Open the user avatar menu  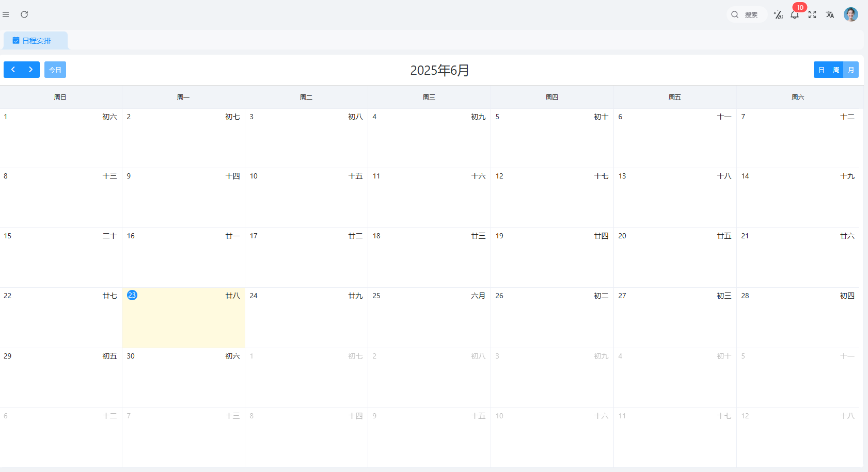tap(850, 14)
